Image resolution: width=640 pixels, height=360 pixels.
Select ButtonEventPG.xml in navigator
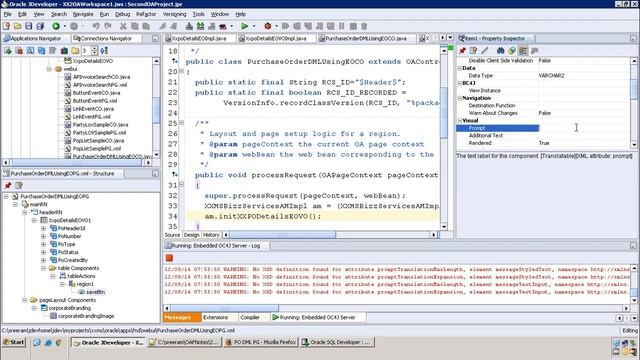coord(95,100)
